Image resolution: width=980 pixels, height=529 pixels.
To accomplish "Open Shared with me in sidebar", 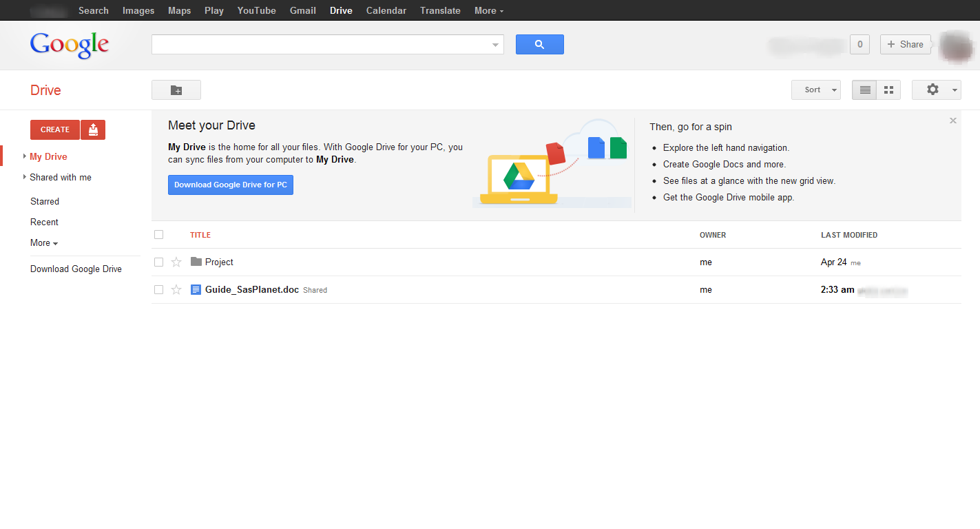I will click(61, 177).
